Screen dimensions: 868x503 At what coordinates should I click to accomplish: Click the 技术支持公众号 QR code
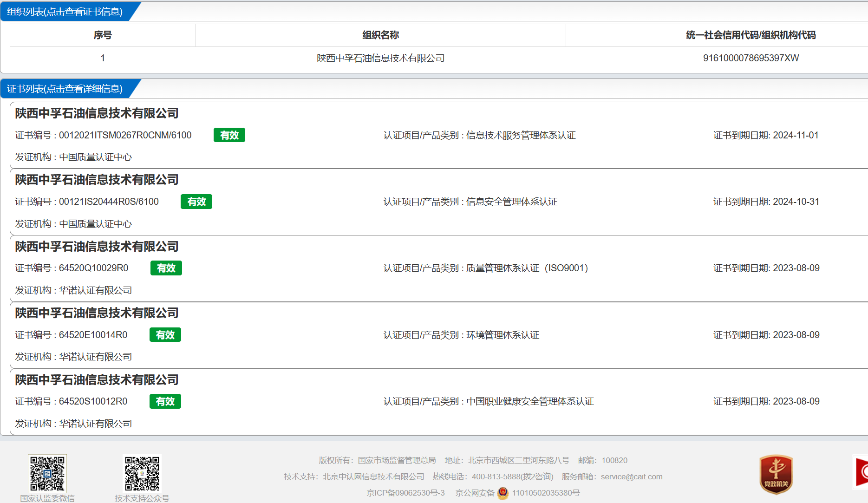coord(142,473)
